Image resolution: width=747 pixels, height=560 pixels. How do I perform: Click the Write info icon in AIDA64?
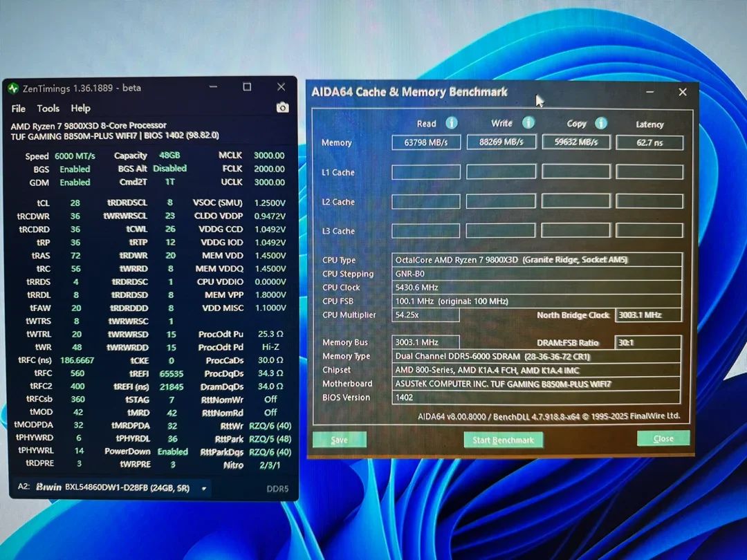point(528,123)
